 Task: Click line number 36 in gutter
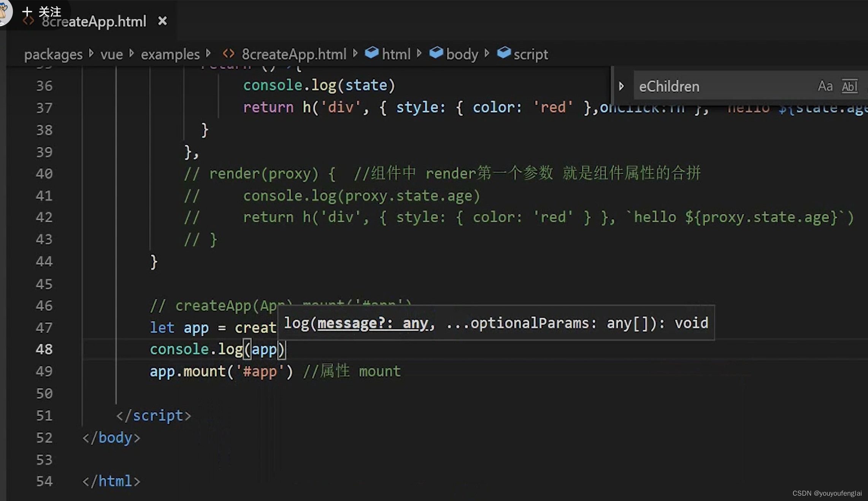[44, 86]
